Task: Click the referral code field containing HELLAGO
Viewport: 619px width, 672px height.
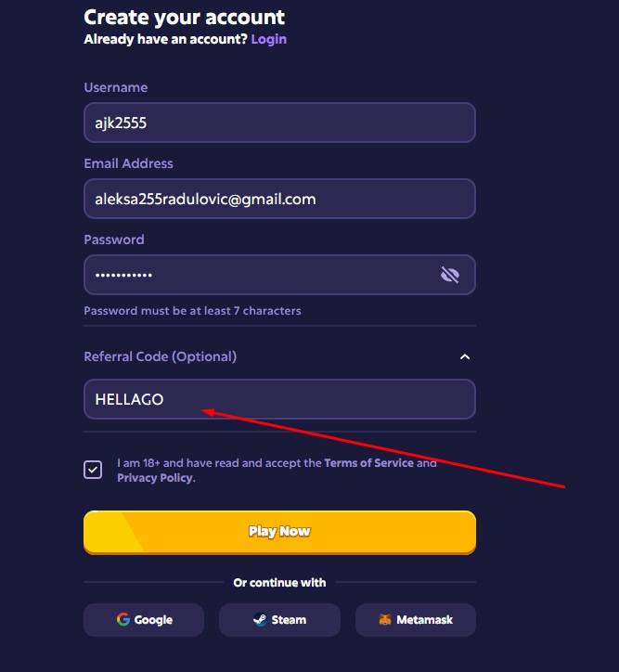Action: tap(279, 399)
